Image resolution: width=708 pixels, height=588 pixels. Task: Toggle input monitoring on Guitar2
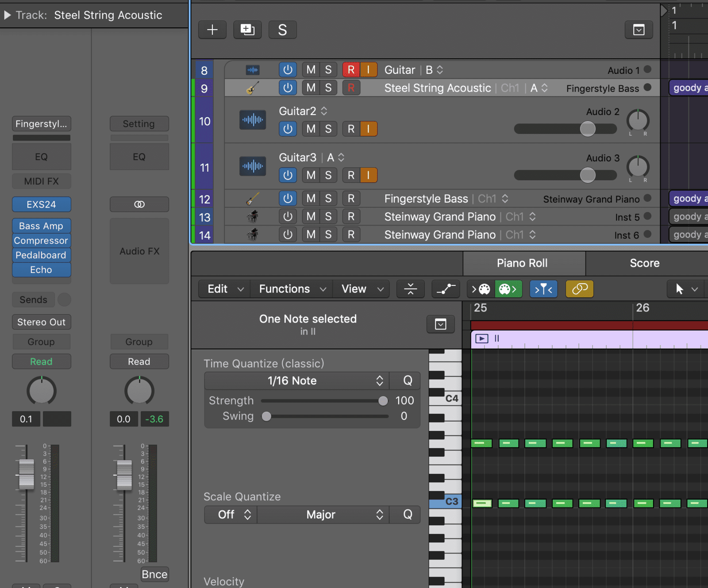(x=368, y=129)
